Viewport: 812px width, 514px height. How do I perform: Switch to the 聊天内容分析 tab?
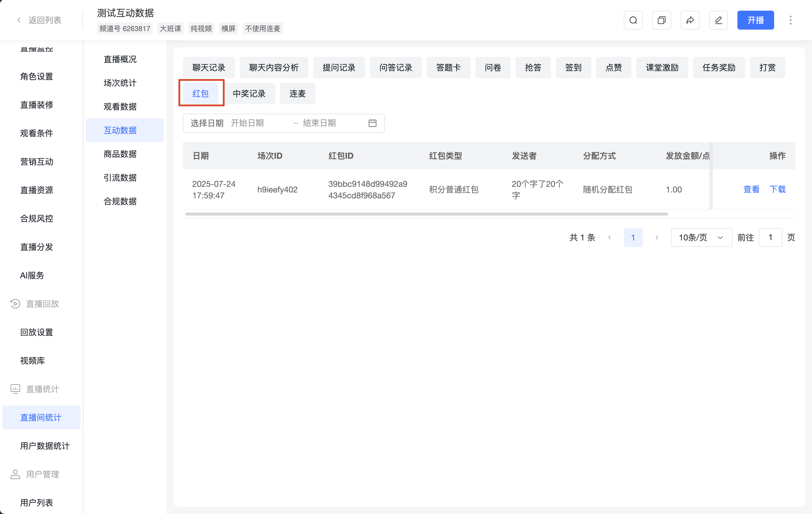click(x=274, y=68)
